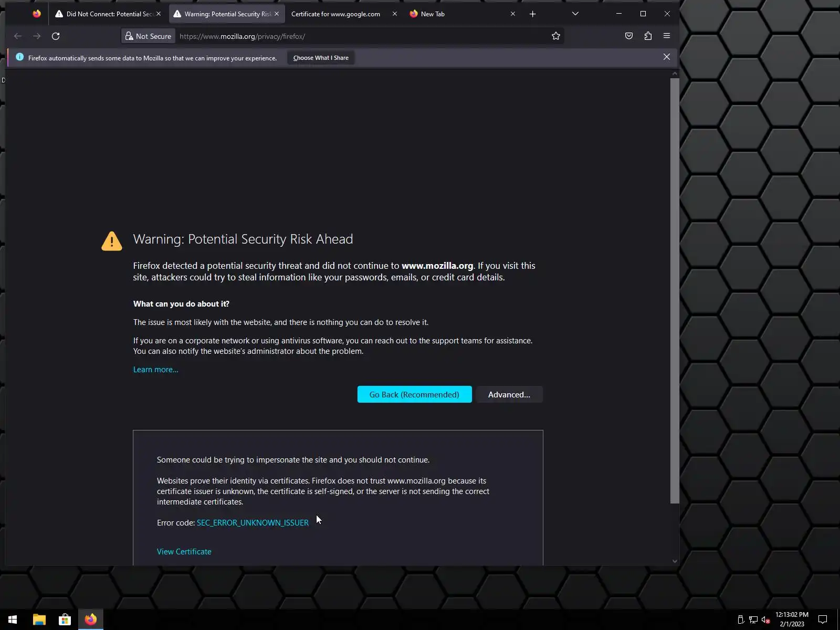This screenshot has height=630, width=840.
Task: Open Save to Pocket
Action: (629, 36)
